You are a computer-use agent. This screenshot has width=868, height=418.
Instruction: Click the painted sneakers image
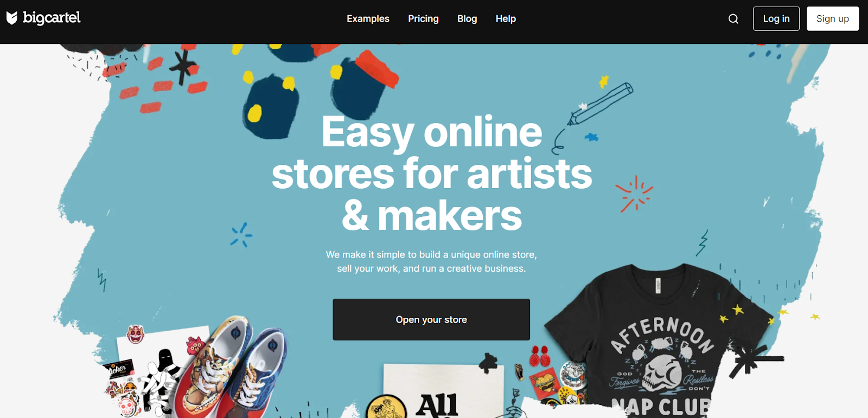233,369
